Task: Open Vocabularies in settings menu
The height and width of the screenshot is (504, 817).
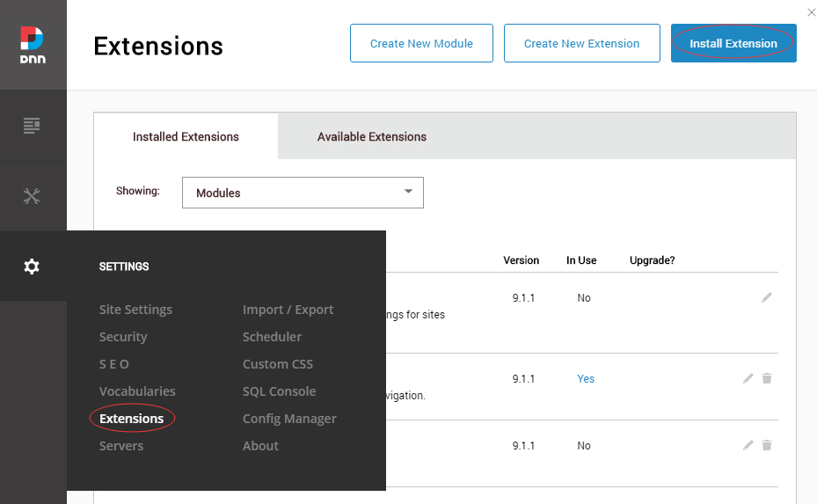Action: click(x=137, y=391)
